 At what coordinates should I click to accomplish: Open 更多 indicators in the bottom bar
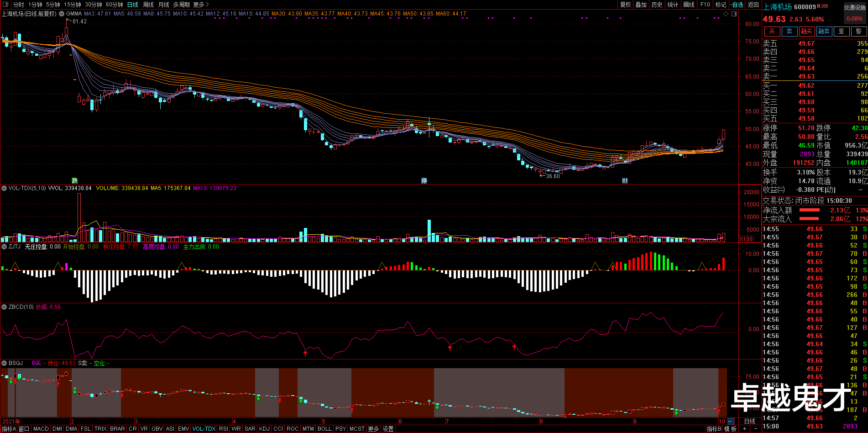pyautogui.click(x=374, y=429)
